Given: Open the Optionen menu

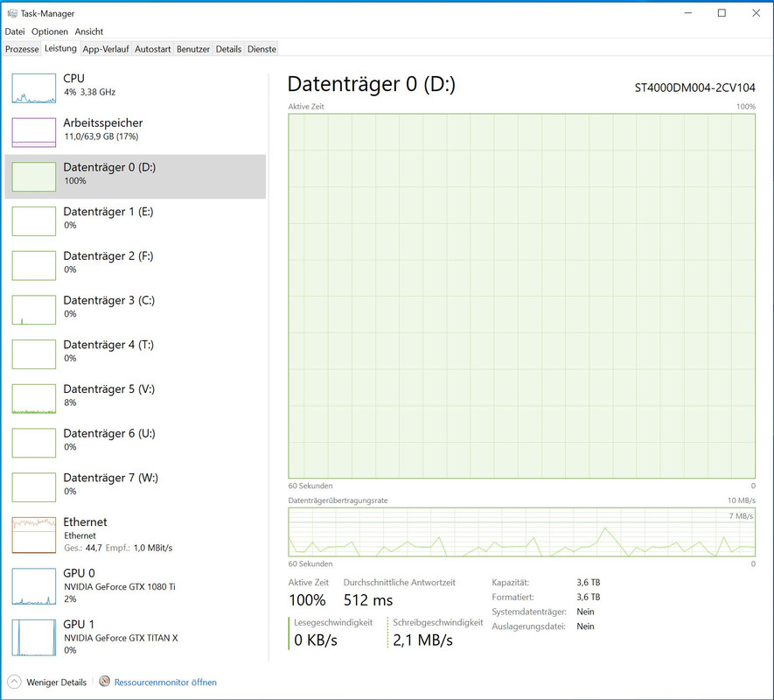Looking at the screenshot, I should point(49,31).
